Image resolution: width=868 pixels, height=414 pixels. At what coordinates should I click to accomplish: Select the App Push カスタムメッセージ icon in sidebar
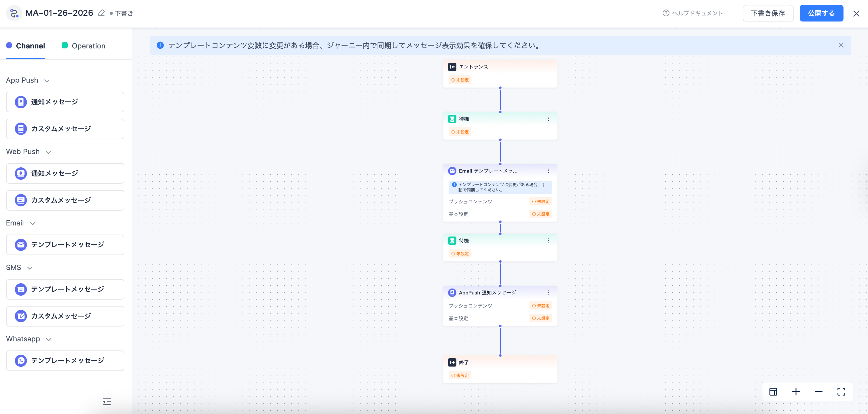point(21,129)
